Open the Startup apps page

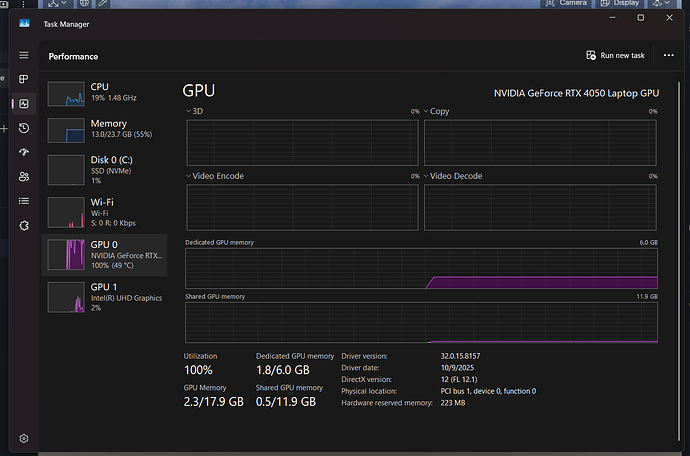(24, 152)
